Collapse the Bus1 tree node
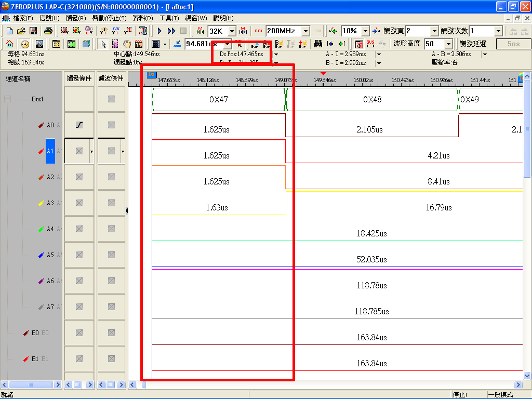The height and width of the screenshot is (399, 532). [8, 99]
